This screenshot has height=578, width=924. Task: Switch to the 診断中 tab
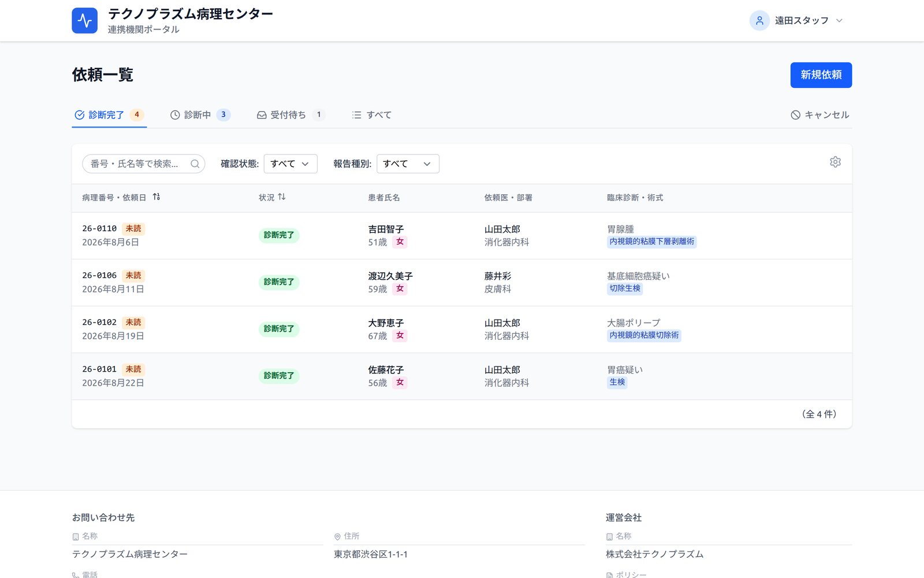point(200,115)
